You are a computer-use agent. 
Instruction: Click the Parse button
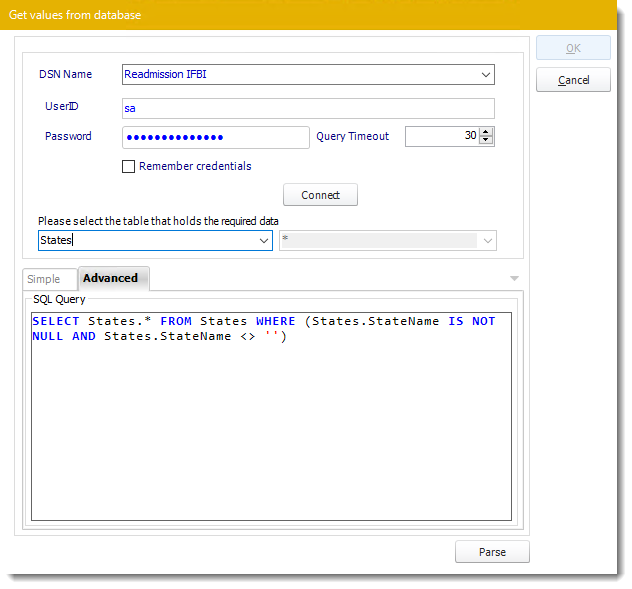pyautogui.click(x=492, y=552)
